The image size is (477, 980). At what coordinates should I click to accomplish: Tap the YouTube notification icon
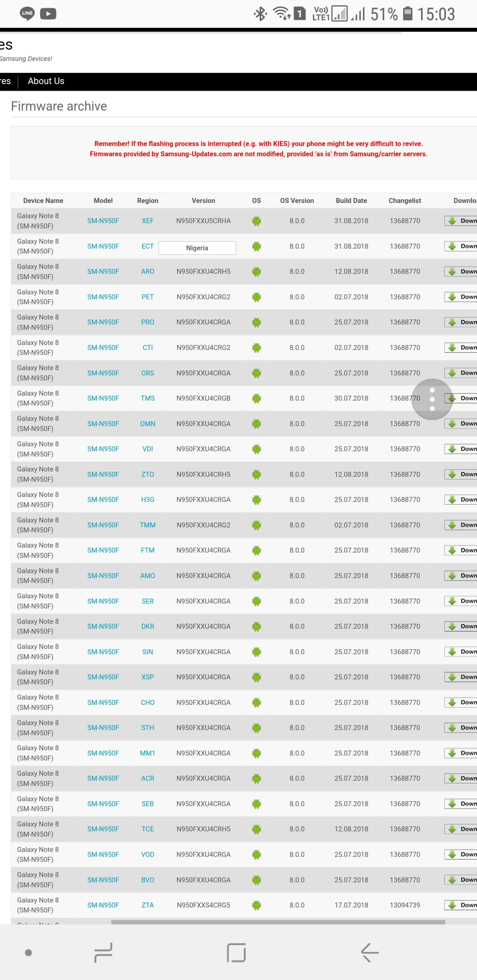point(48,14)
